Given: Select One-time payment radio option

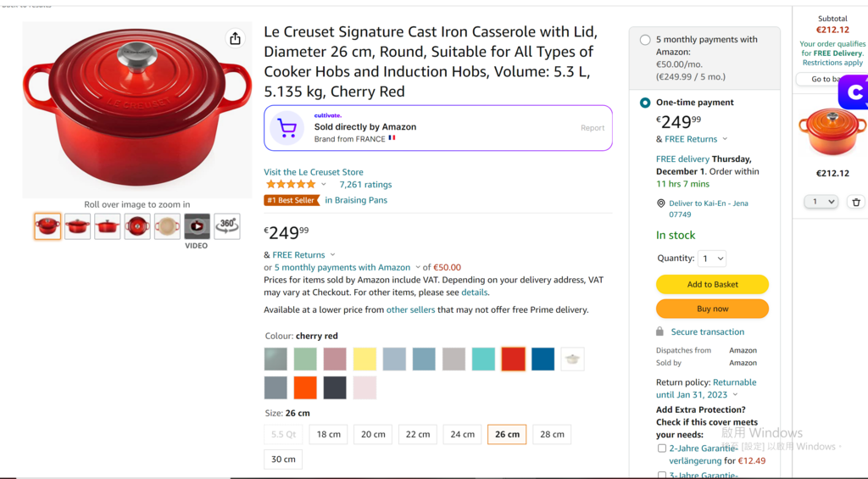Looking at the screenshot, I should click(x=645, y=103).
